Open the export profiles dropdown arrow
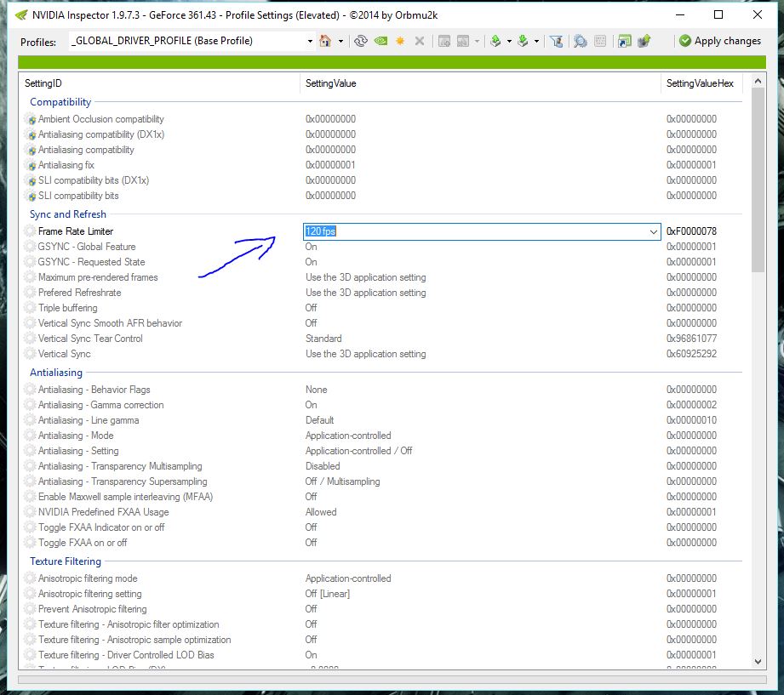The height and width of the screenshot is (695, 784). tap(509, 41)
